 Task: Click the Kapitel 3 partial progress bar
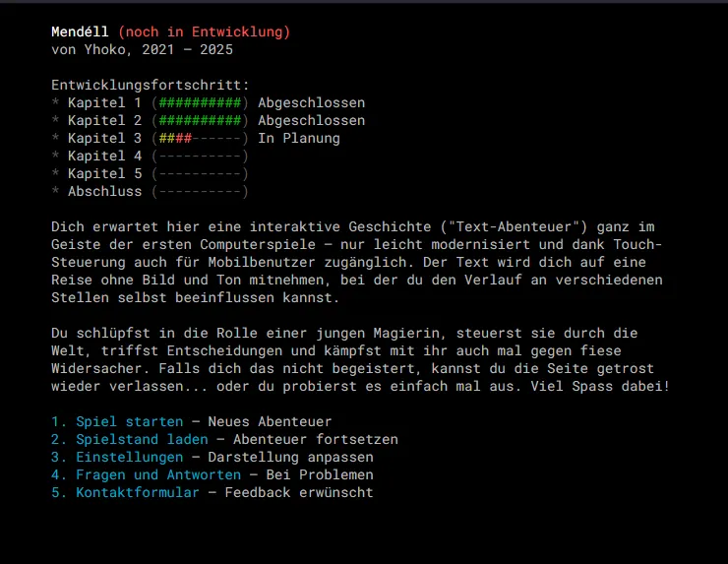(200, 138)
